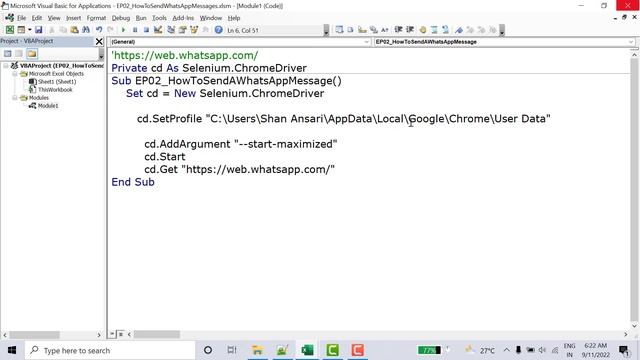Image resolution: width=640 pixels, height=360 pixels.
Task: Open the Object Browser icon
Action: click(x=194, y=30)
